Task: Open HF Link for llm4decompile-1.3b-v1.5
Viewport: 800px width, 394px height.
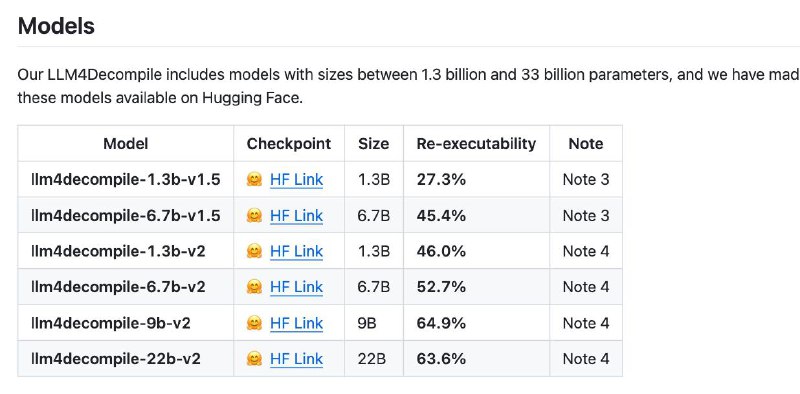Action: click(296, 180)
